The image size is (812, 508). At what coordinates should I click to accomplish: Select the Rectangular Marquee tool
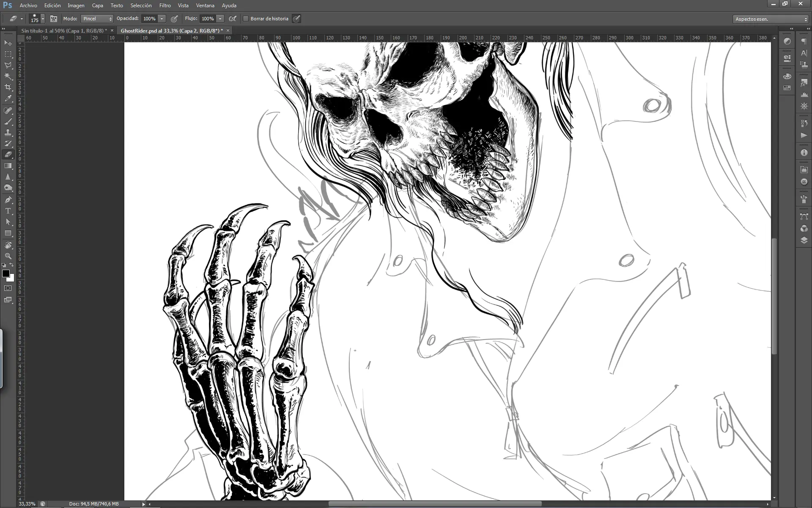click(8, 54)
